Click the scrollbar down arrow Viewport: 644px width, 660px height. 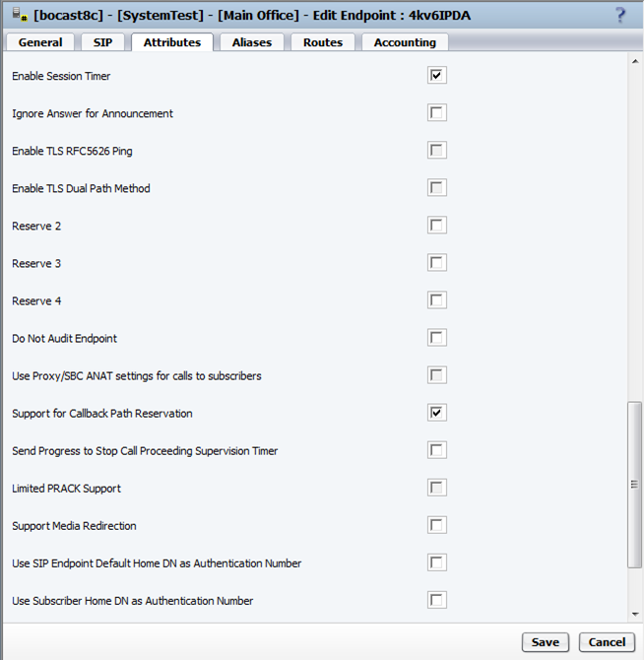pos(635,614)
